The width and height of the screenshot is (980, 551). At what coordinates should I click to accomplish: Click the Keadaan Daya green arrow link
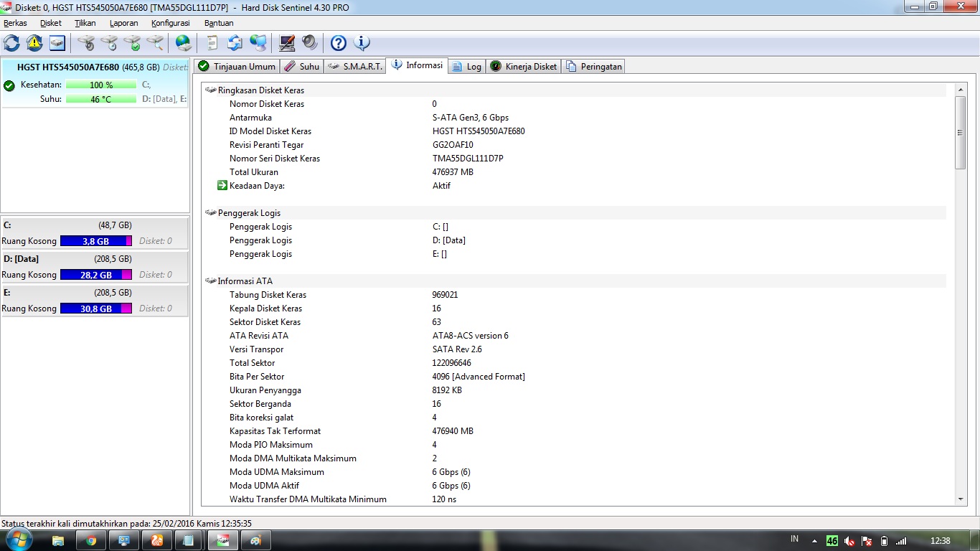(x=222, y=186)
